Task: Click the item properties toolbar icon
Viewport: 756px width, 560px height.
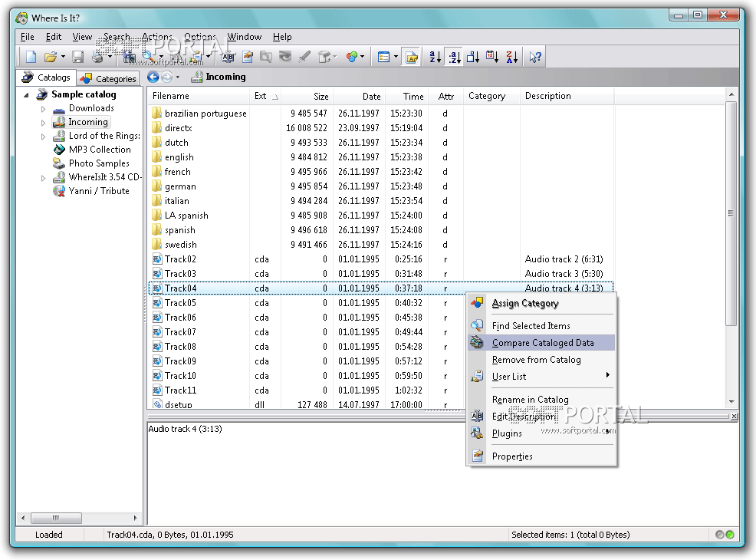Action: 248,57
